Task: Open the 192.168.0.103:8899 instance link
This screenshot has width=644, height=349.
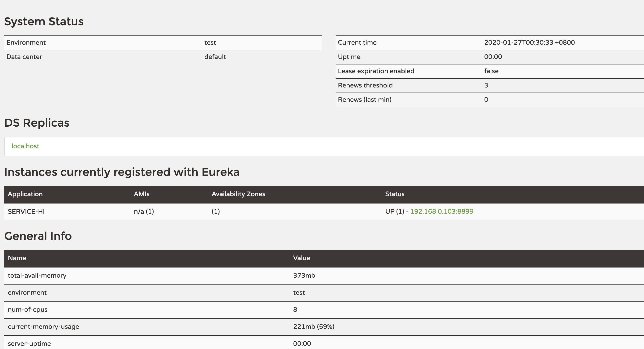Action: pos(442,212)
